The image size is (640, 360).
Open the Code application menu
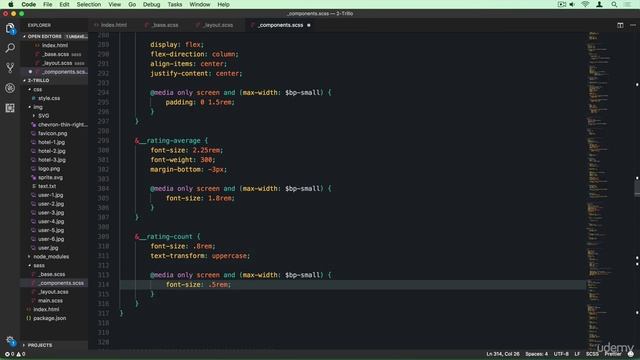click(28, 4)
